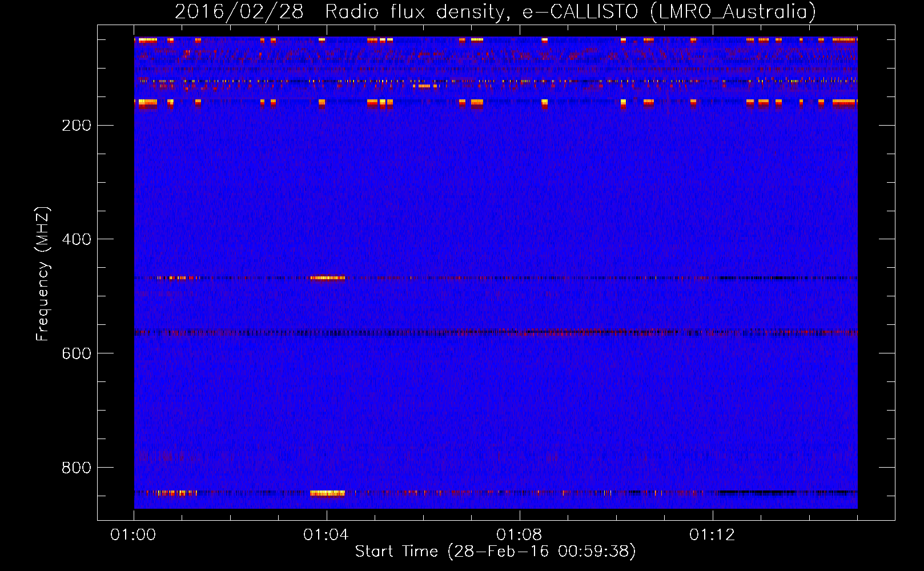This screenshot has height=571, width=924.
Task: Click the 01:04 time tick label
Action: pos(326,535)
